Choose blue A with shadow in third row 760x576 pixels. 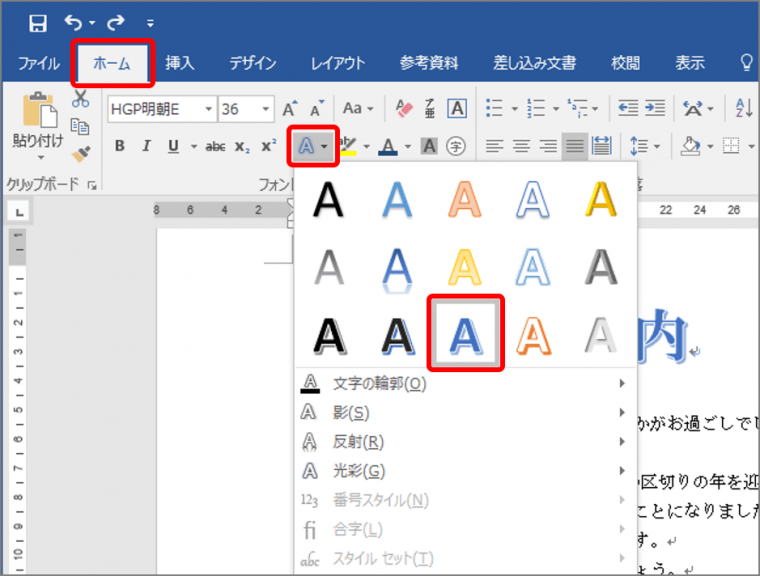point(465,335)
